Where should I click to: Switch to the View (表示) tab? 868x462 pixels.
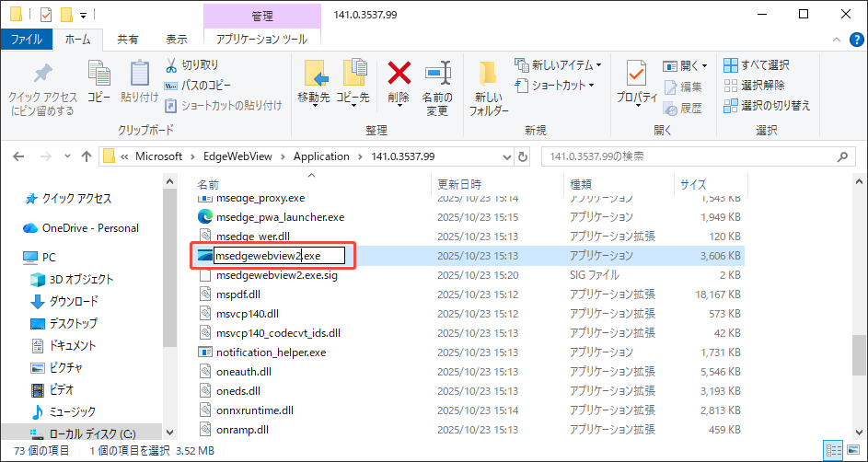pos(177,40)
